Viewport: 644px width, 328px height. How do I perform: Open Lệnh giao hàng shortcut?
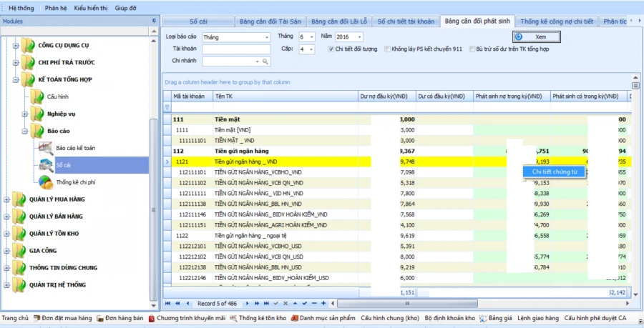538,318
